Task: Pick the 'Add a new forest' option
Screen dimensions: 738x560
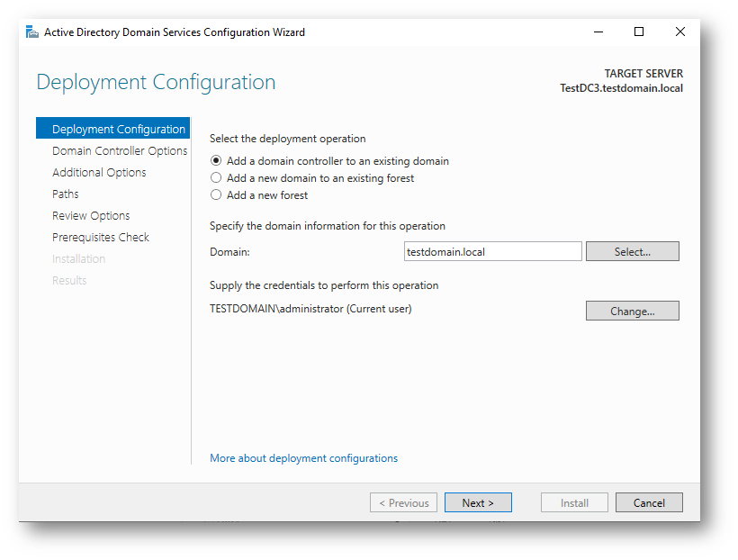Action: [216, 195]
